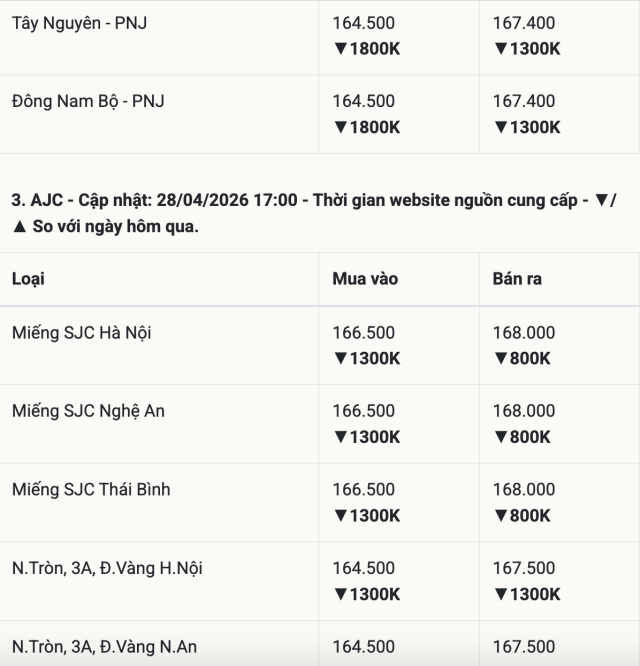Click the Miếng SJC Nghệ An row label
The width and height of the screenshot is (640, 666).
click(x=88, y=411)
